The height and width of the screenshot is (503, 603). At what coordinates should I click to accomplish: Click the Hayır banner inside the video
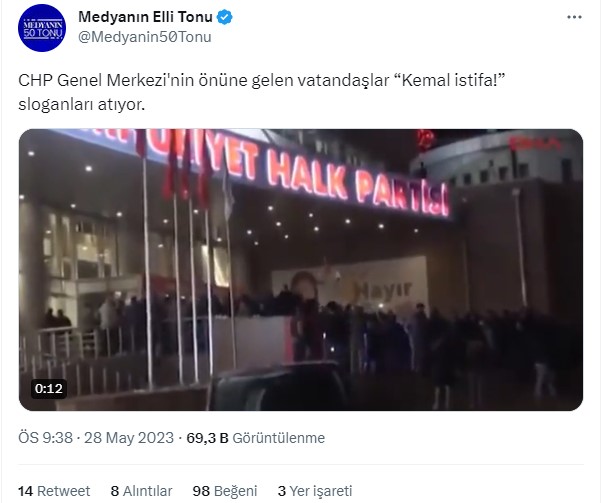click(x=382, y=290)
